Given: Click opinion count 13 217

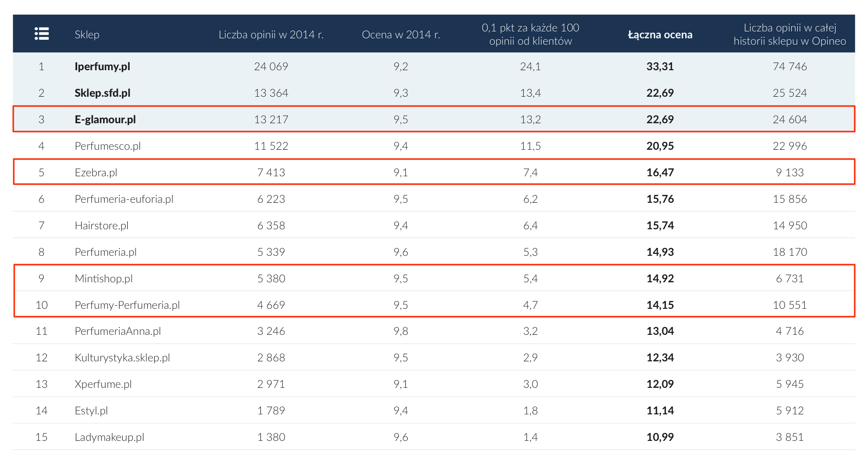Looking at the screenshot, I should pos(271,119).
